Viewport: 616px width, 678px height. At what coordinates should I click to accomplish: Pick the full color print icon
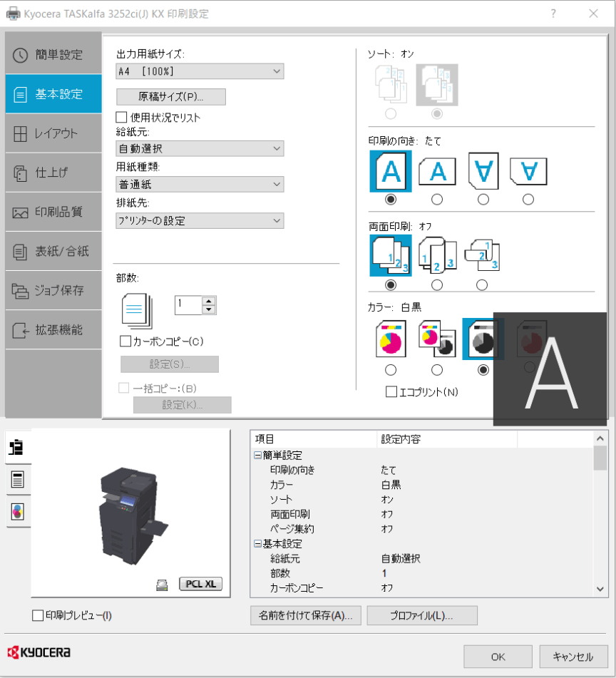click(x=391, y=339)
